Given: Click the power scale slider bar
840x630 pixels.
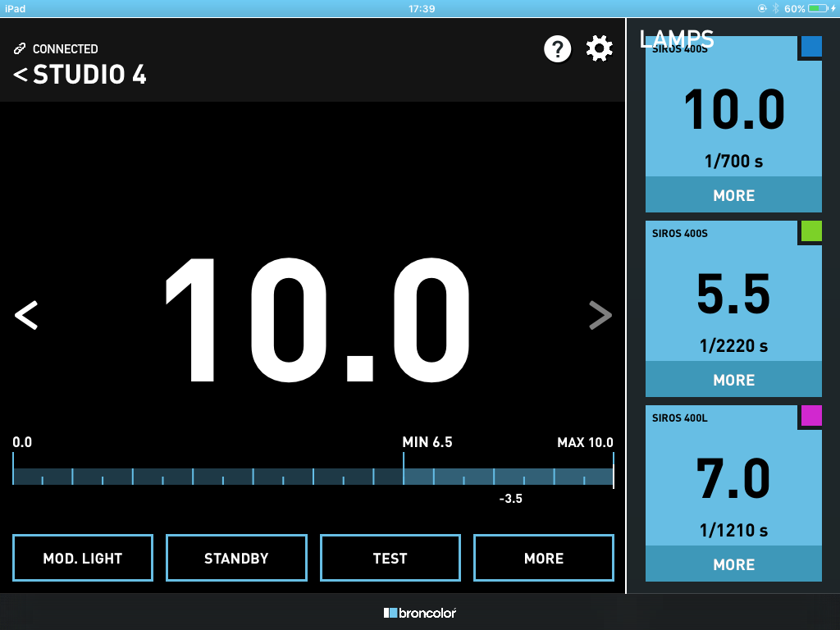Looking at the screenshot, I should point(313,477).
